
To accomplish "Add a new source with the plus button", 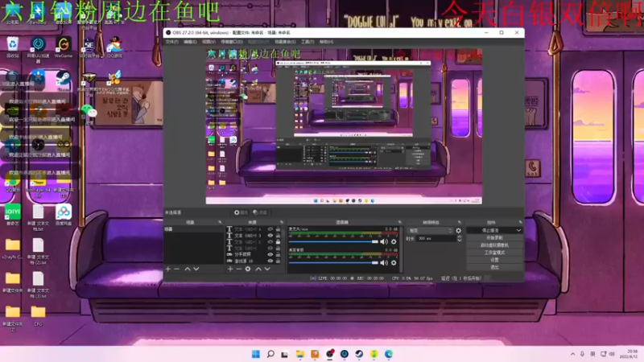I will 230,269.
